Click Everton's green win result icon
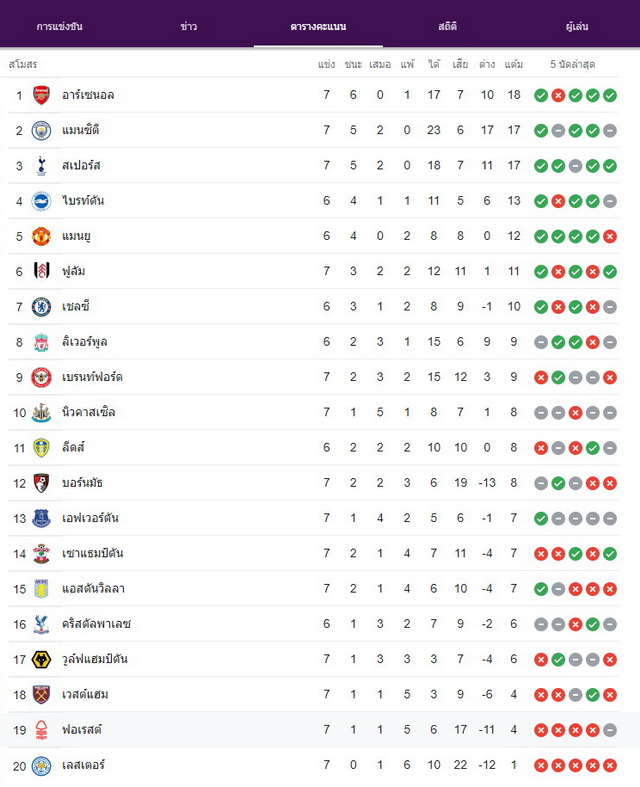This screenshot has height=787, width=640. coord(541,518)
